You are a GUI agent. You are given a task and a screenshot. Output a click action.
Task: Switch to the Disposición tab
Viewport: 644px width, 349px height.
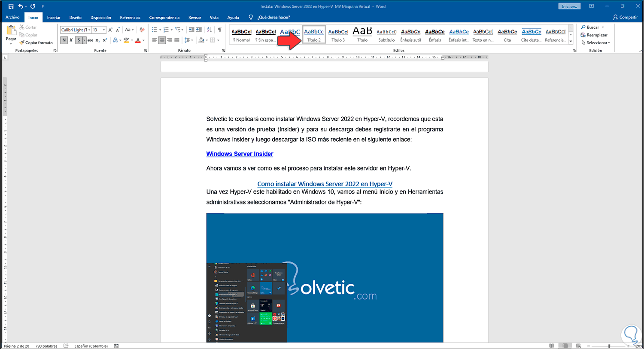(x=101, y=18)
